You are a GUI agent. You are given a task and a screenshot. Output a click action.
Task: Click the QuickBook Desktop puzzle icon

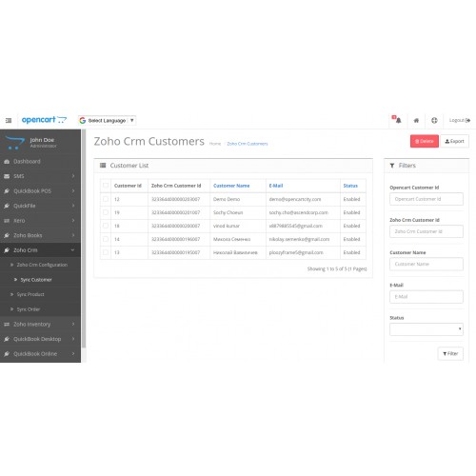pyautogui.click(x=7, y=339)
